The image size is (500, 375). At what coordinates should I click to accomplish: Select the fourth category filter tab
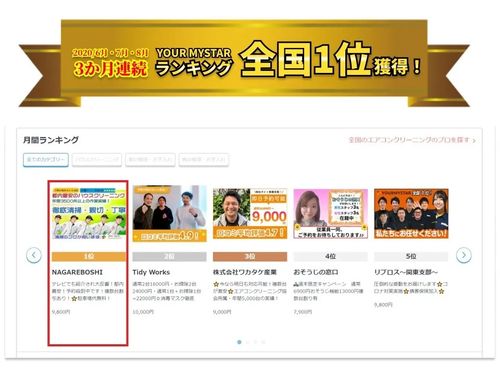[203, 160]
